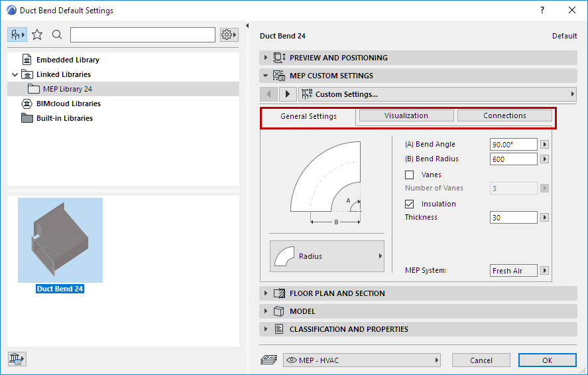The width and height of the screenshot is (588, 375).
Task: Go to the next custom settings page
Action: (288, 94)
